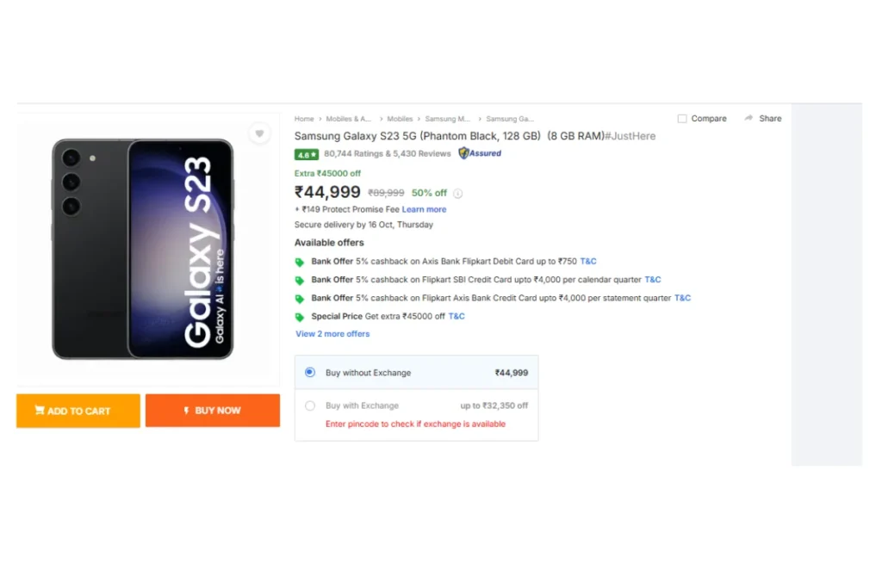Click the Flipkart Assured badge
Viewport: 882px width, 588px height.
[x=480, y=154]
